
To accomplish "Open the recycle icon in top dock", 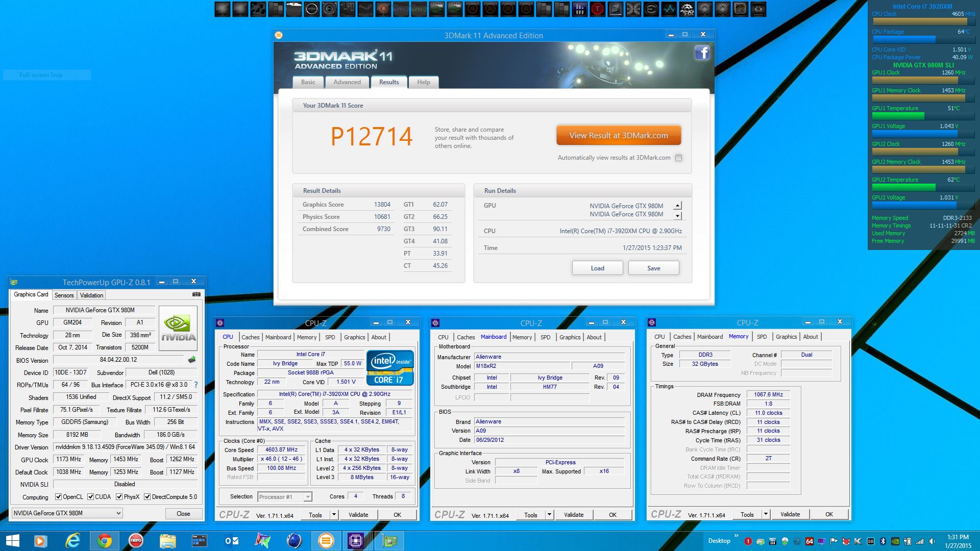I will (759, 9).
